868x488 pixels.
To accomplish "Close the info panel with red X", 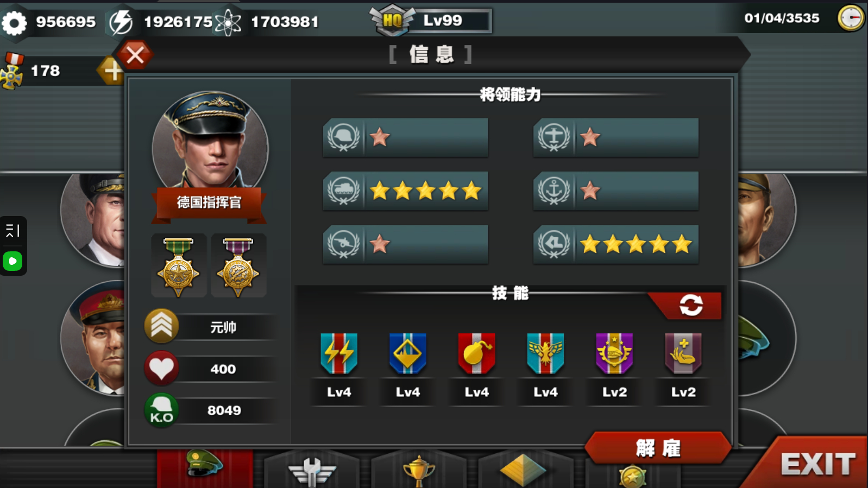I will [135, 55].
